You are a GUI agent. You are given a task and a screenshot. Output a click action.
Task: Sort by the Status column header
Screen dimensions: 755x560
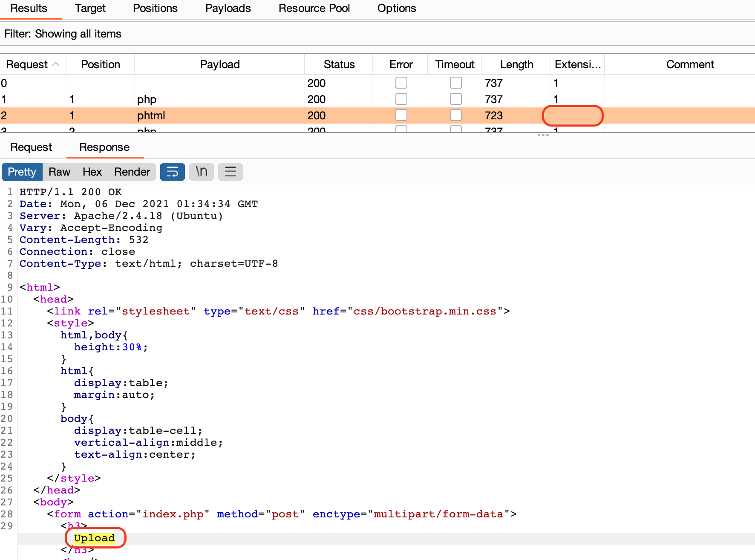[339, 64]
